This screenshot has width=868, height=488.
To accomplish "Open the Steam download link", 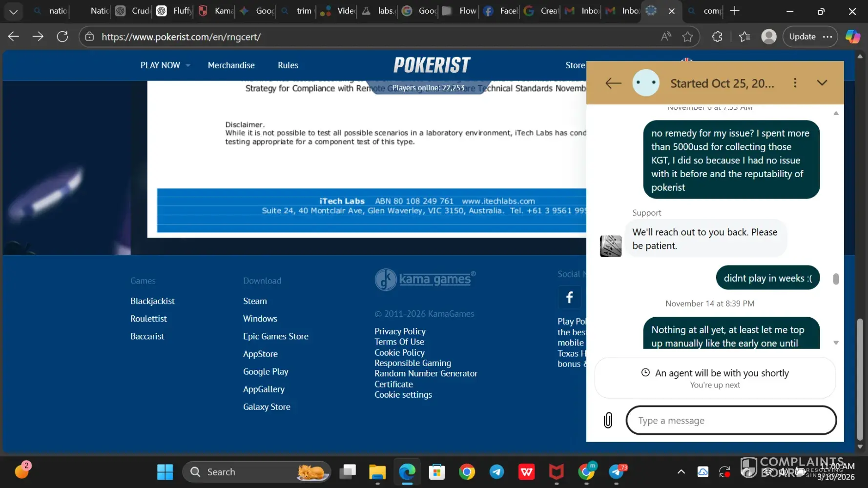I will pos(255,301).
